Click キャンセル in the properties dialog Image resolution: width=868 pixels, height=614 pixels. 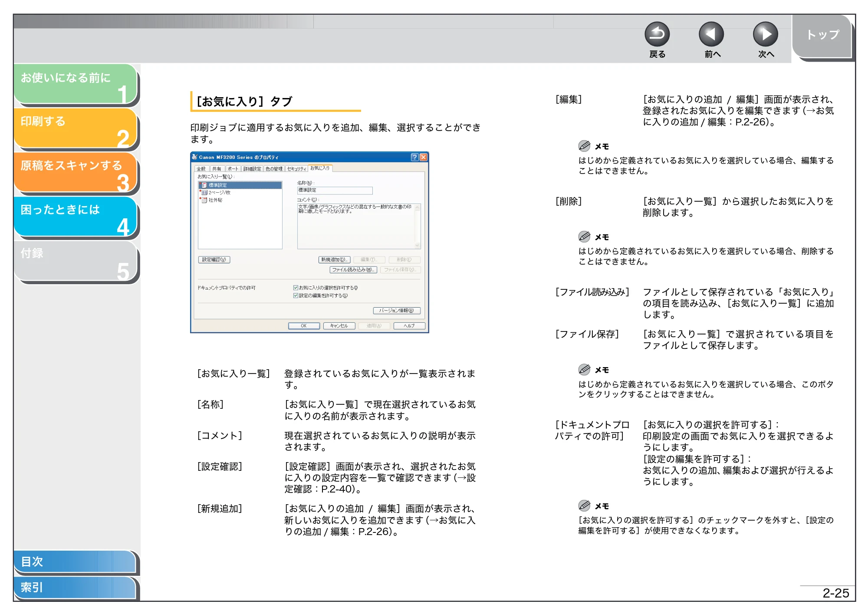(x=339, y=326)
